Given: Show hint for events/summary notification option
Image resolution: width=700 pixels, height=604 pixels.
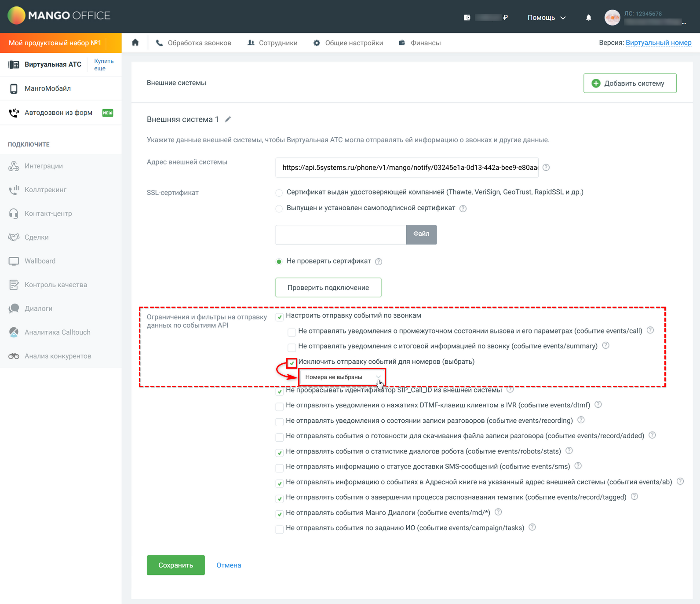Looking at the screenshot, I should coord(605,345).
